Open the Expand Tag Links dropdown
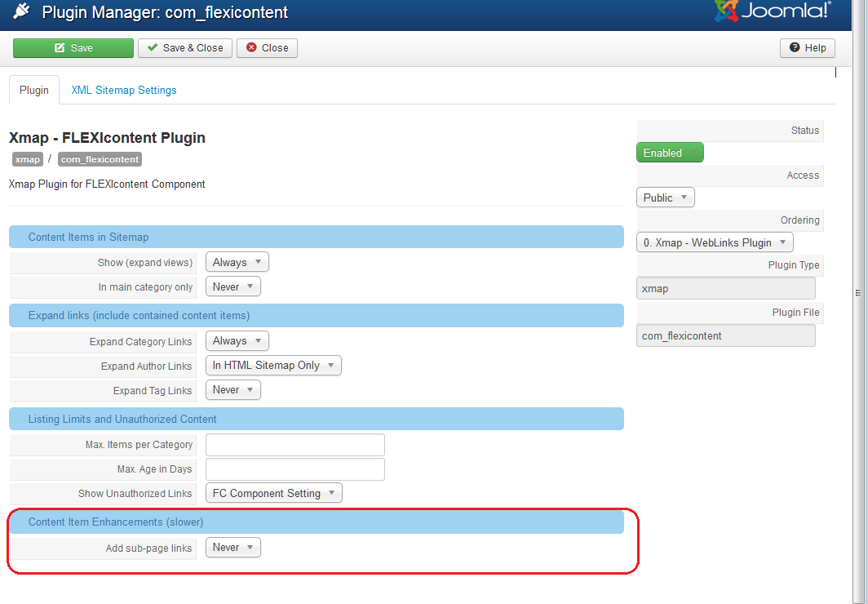 click(x=233, y=390)
